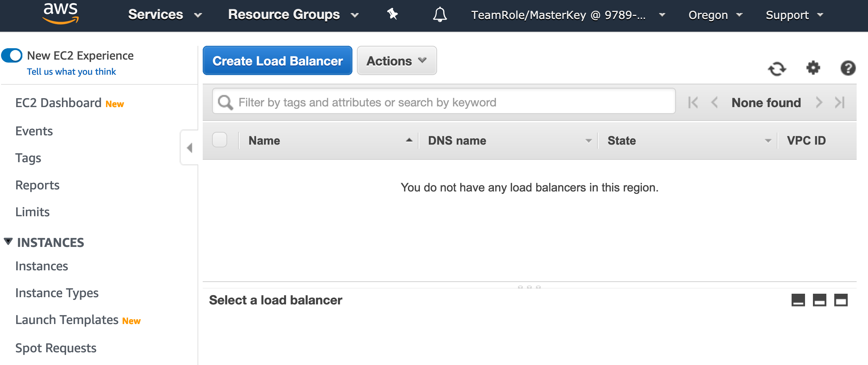Open Instances in the sidebar
The width and height of the screenshot is (868, 365).
(x=42, y=266)
